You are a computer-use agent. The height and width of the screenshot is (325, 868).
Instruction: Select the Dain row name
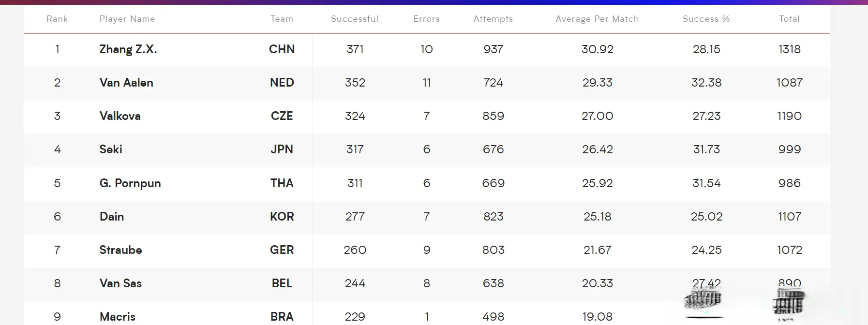112,216
